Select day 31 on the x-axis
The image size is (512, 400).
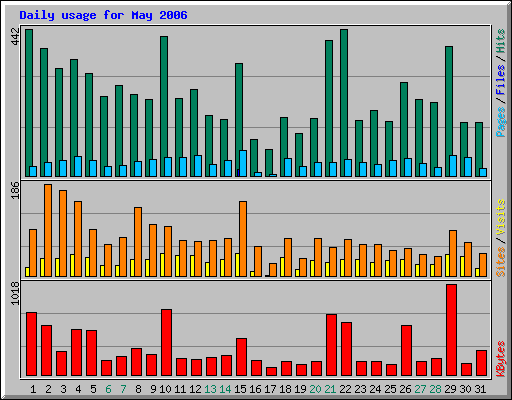480,389
